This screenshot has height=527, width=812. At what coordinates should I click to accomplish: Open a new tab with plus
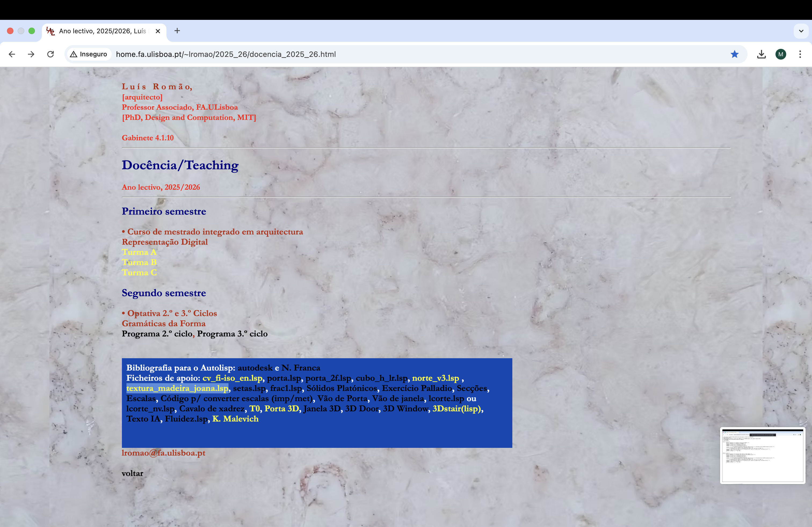tap(177, 31)
